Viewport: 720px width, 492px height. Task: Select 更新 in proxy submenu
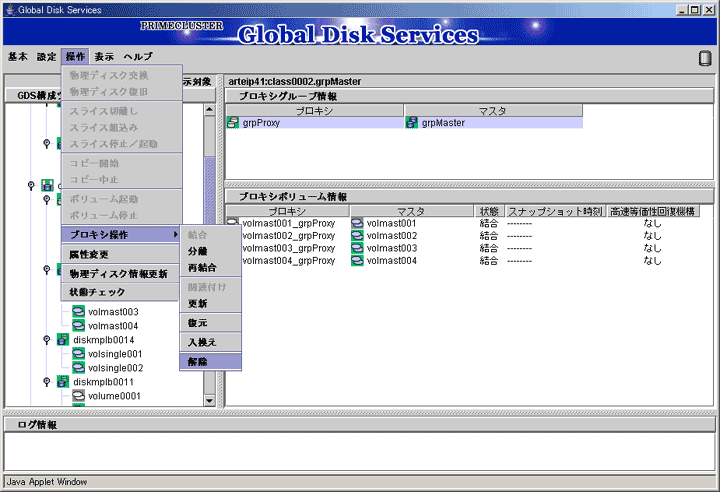210,303
